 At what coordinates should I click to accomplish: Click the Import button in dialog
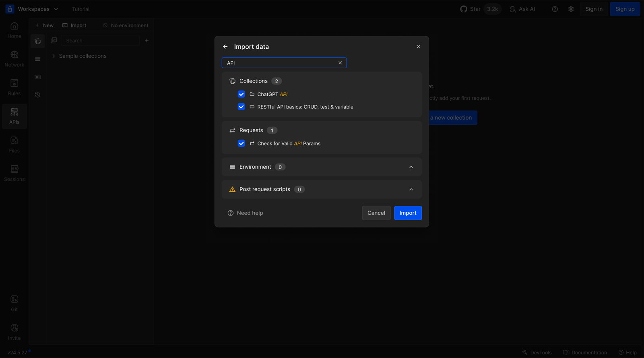click(x=408, y=213)
